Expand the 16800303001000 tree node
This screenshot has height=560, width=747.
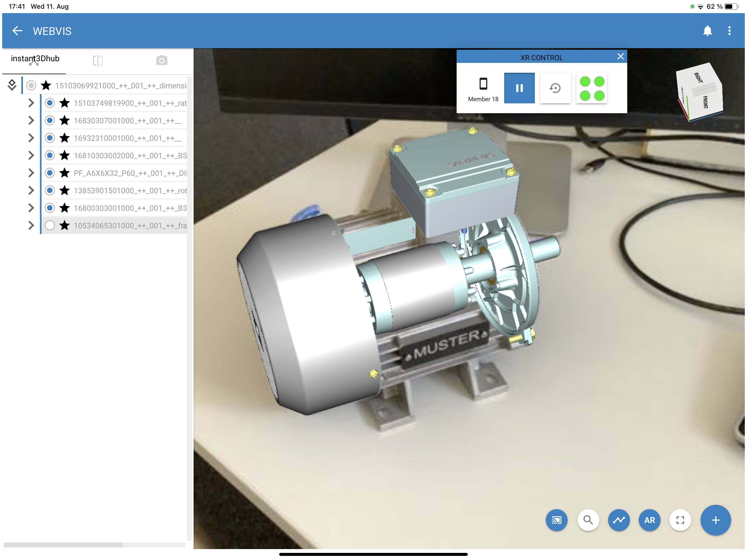click(x=31, y=208)
